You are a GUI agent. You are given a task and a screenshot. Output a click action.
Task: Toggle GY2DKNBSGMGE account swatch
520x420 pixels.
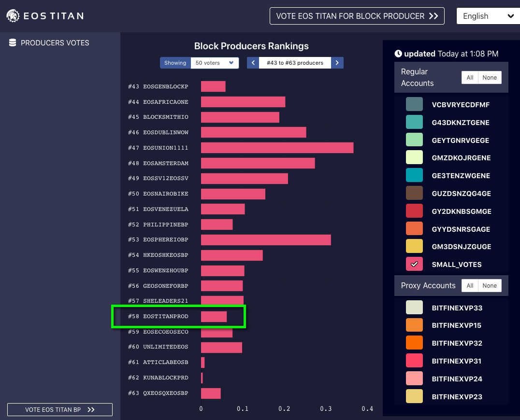tap(414, 211)
